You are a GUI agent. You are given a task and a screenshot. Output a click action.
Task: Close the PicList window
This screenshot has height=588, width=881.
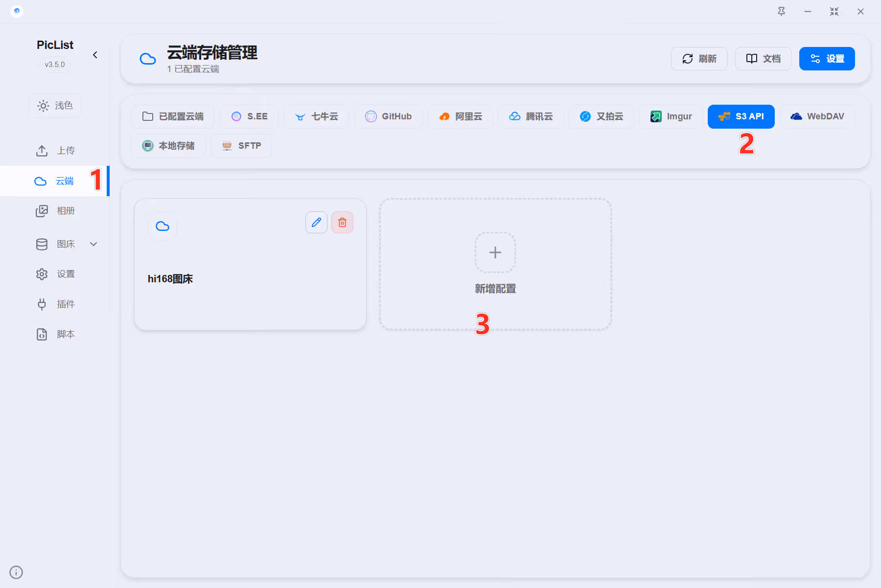861,11
